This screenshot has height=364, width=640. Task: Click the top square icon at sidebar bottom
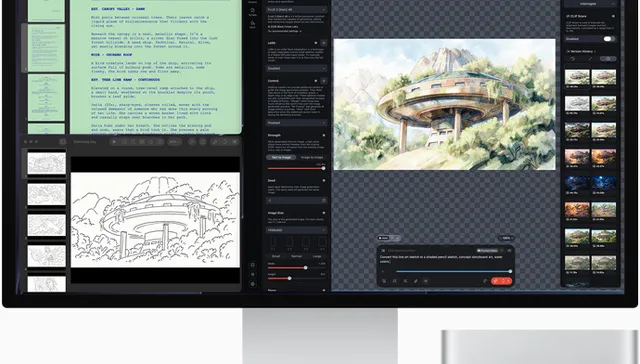click(253, 265)
